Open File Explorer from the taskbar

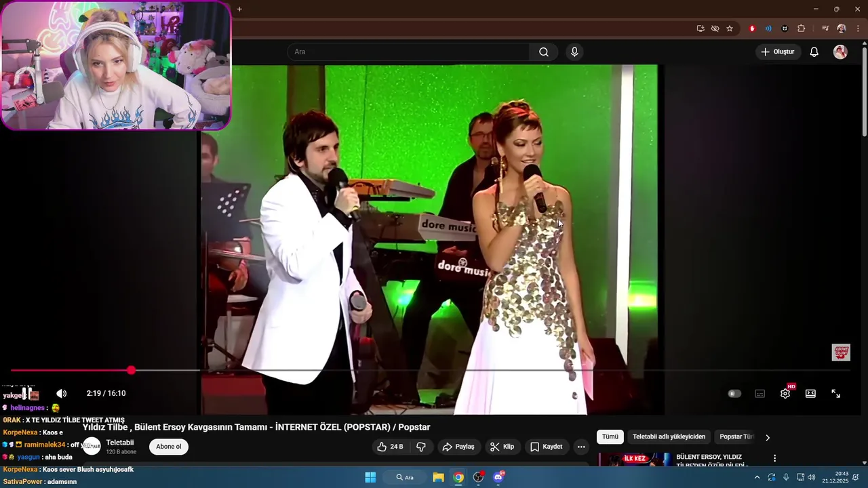click(x=438, y=478)
